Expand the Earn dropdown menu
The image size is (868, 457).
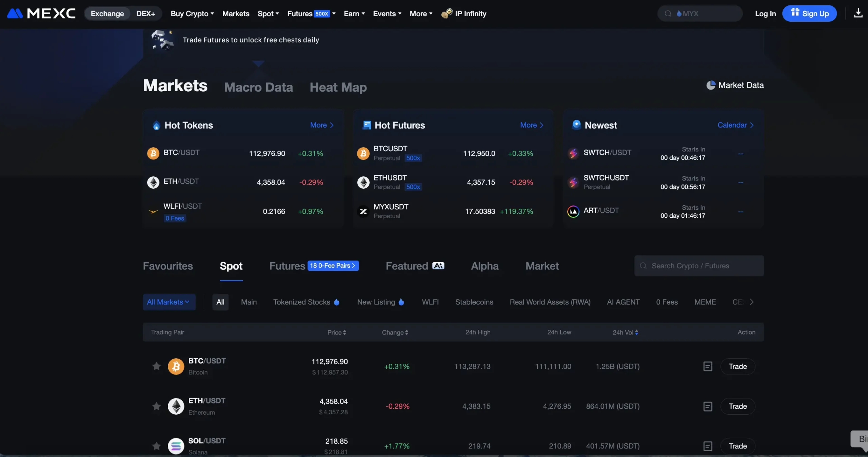(x=354, y=14)
